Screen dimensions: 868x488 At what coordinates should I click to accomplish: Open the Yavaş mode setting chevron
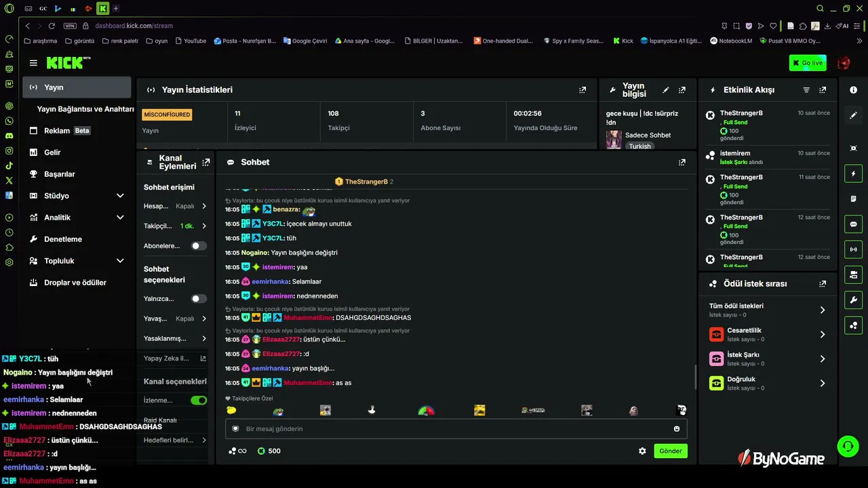(204, 319)
